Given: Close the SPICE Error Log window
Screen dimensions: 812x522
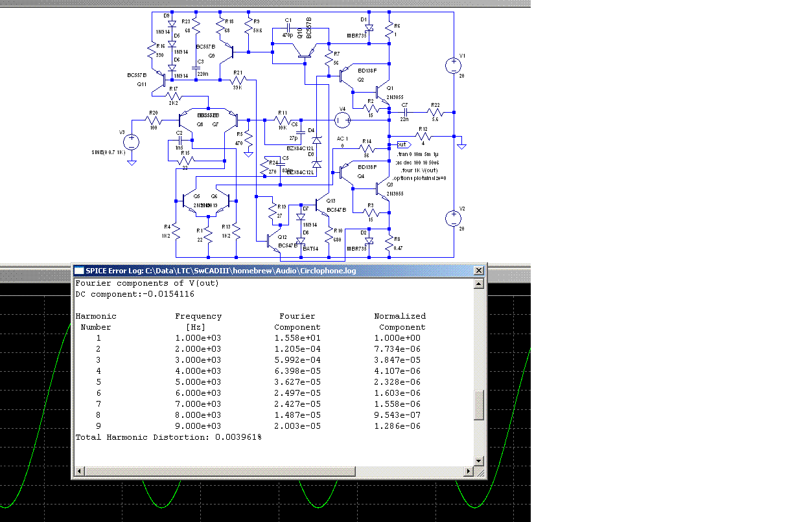Looking at the screenshot, I should (x=479, y=271).
